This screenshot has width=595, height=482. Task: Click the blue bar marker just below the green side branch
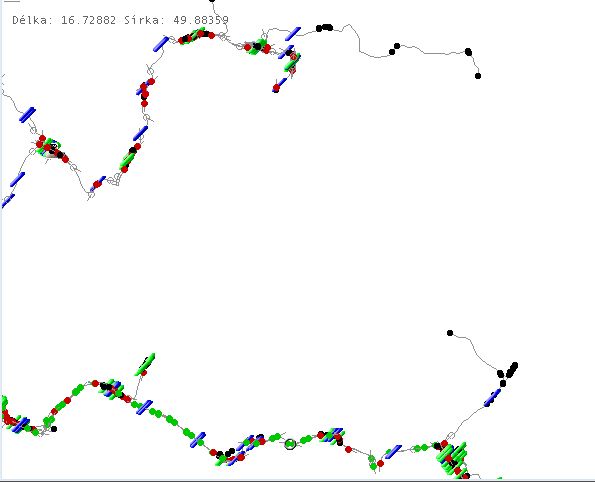(x=145, y=407)
